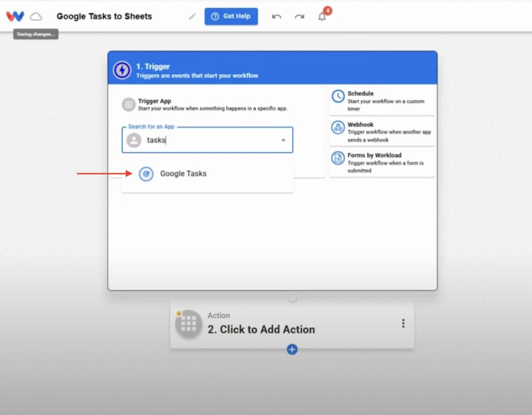The height and width of the screenshot is (415, 532).
Task: Click the cloud save status icon
Action: click(36, 16)
